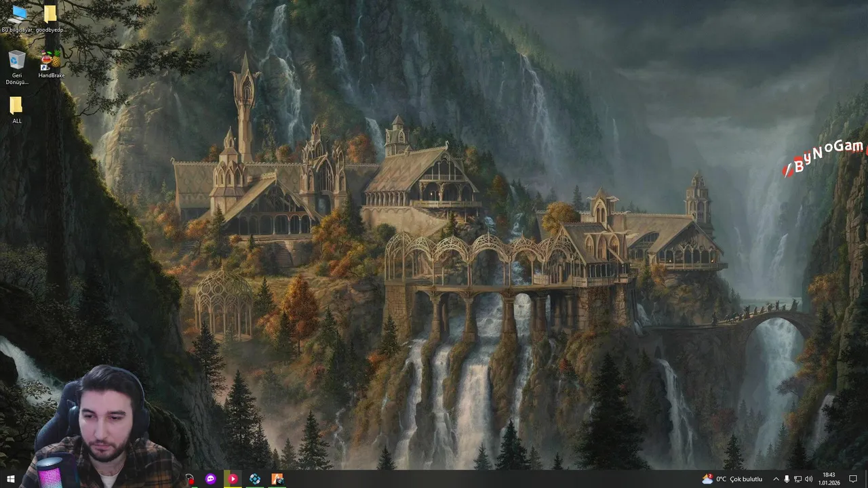
Task: Open the headset app with red badge in the taskbar
Action: [x=189, y=479]
